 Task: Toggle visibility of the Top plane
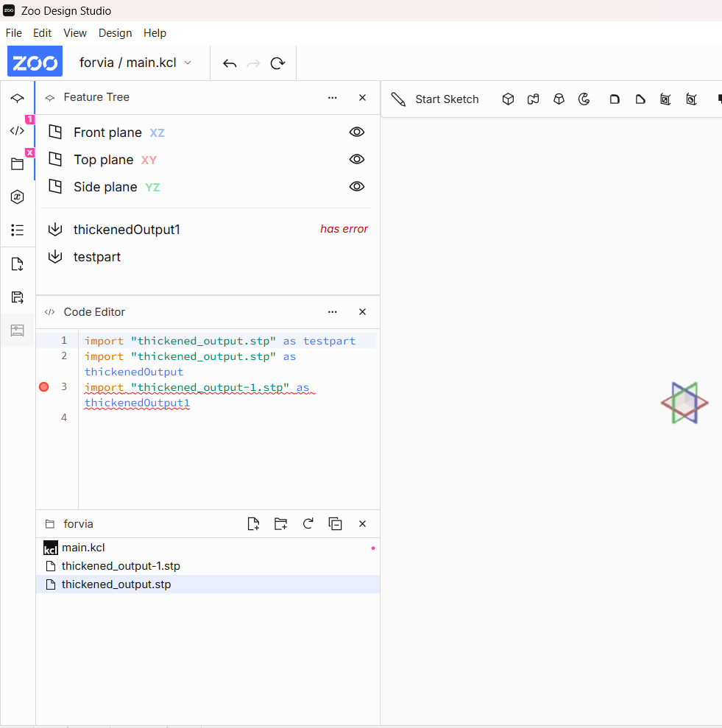(357, 160)
